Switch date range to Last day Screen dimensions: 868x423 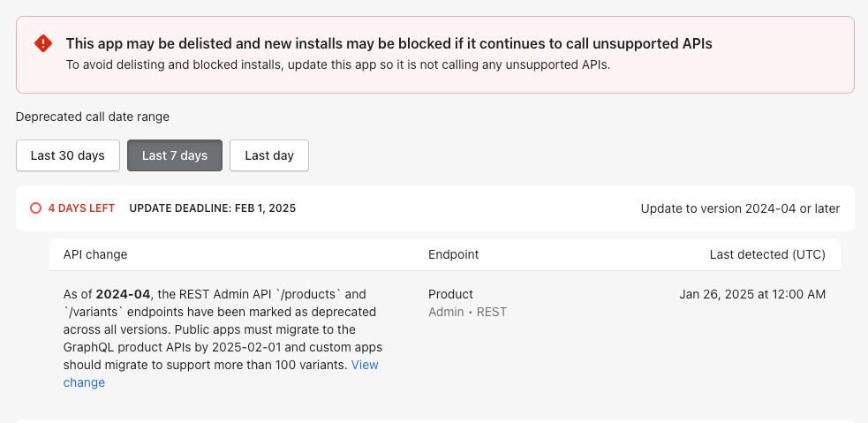click(269, 155)
